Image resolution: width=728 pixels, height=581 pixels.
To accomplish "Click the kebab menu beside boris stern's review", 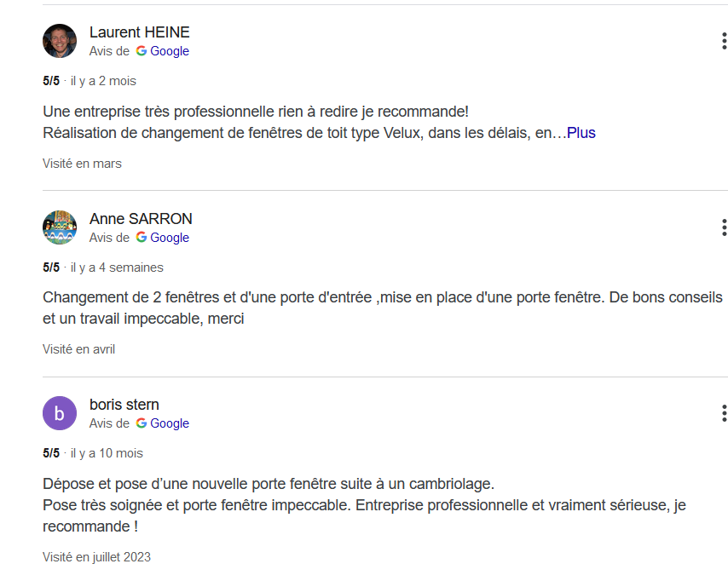I will [x=723, y=413].
